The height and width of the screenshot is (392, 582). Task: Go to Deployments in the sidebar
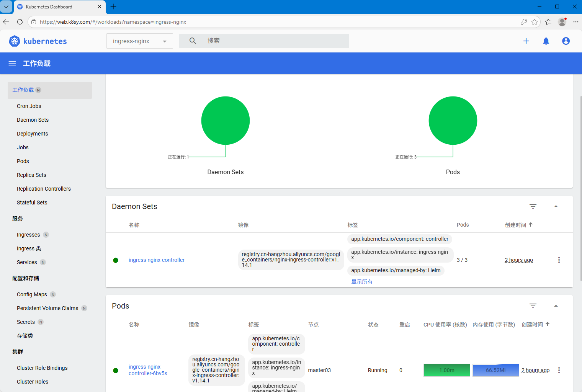(x=33, y=134)
